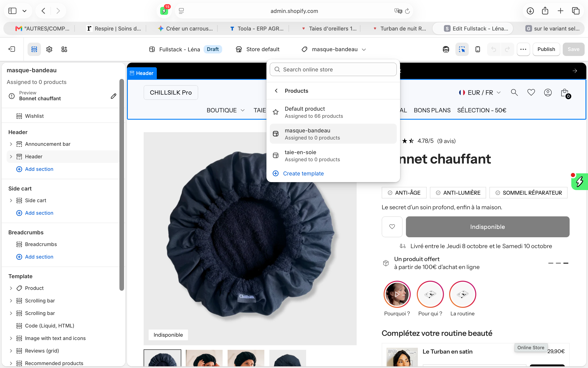Click the incognito mask icon in toolbar
Image resolution: width=588 pixels, height=368 pixels.
tap(446, 49)
